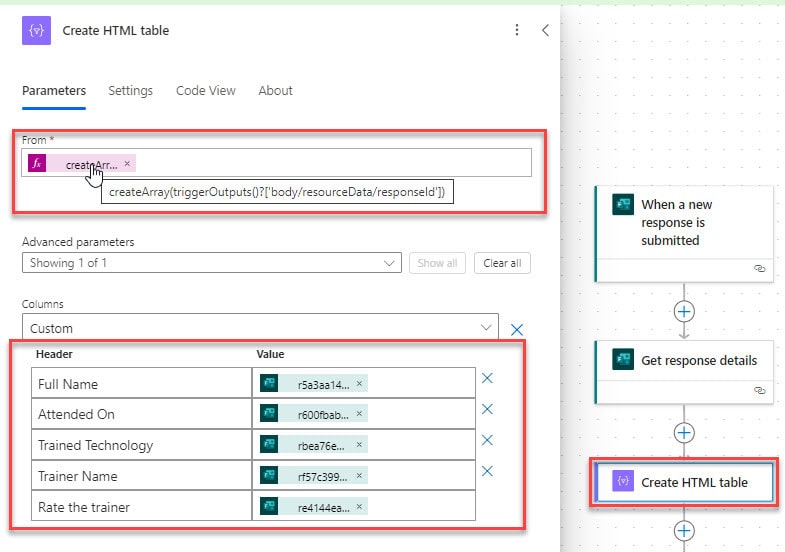This screenshot has height=552, width=785.
Task: Remove the r5a3aa14... token
Action: (359, 384)
